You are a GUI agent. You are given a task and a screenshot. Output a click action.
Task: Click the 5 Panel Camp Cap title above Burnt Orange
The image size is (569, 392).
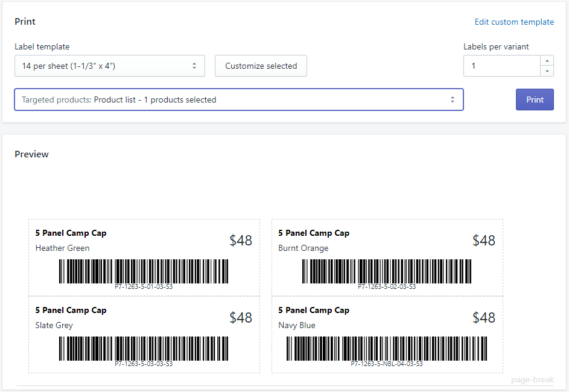point(314,233)
